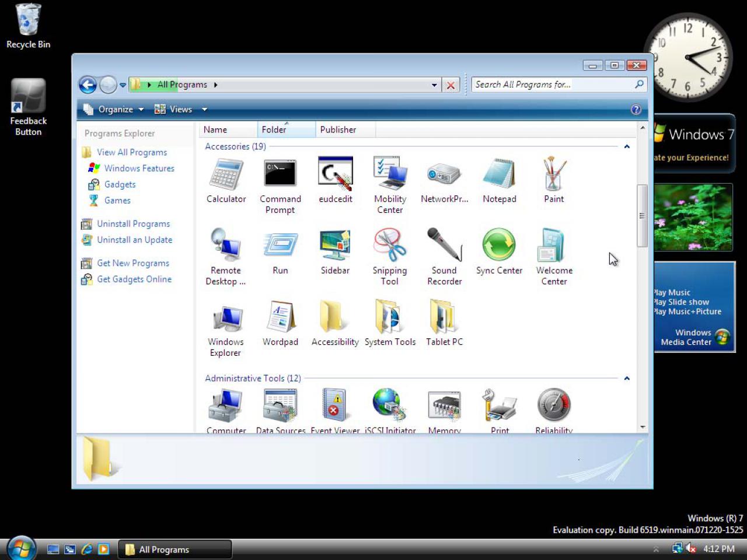747x560 pixels.
Task: Select the eudcedit icon
Action: pyautogui.click(x=336, y=174)
